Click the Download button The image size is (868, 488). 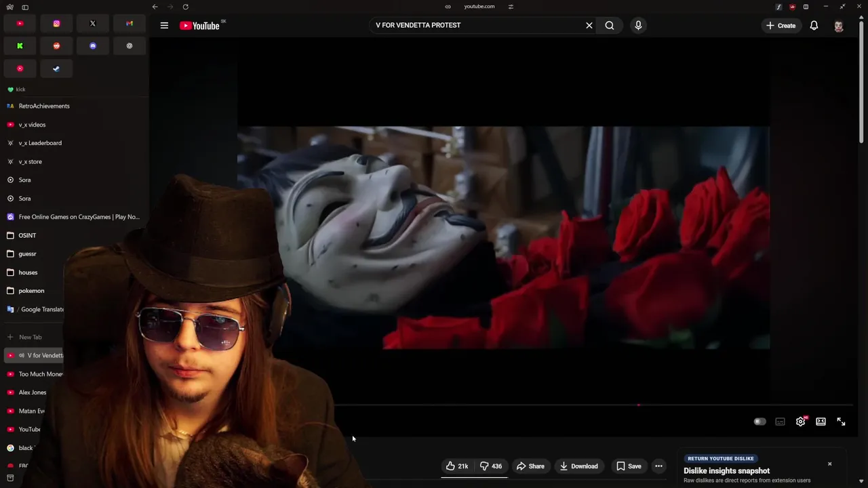578,466
